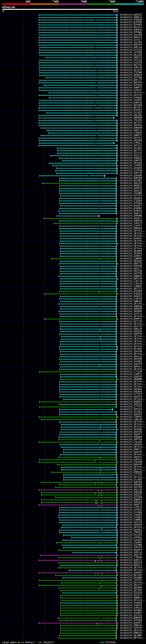
Task: Click the cyan ~100% identity legend segment
Action: (130, 4)
